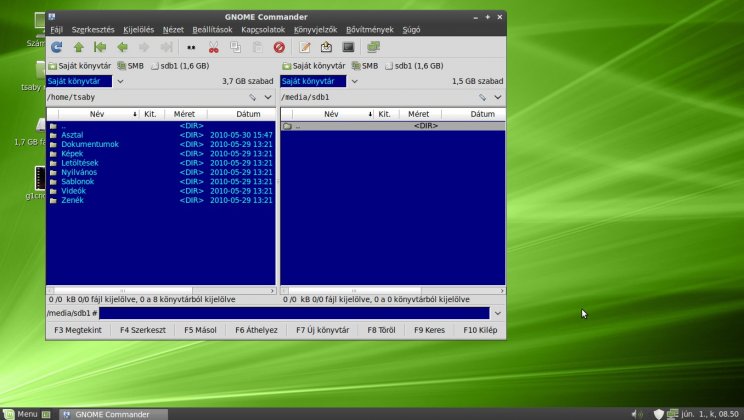
Task: Click the copy file names dots icon
Action: click(191, 47)
